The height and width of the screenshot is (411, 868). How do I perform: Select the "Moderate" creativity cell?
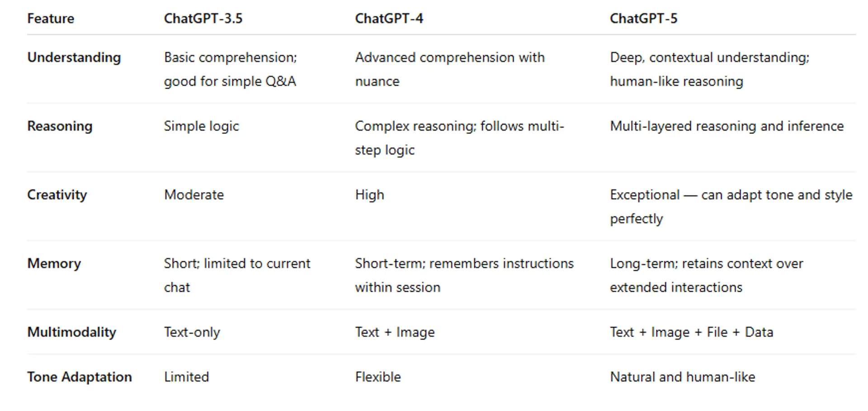[194, 195]
